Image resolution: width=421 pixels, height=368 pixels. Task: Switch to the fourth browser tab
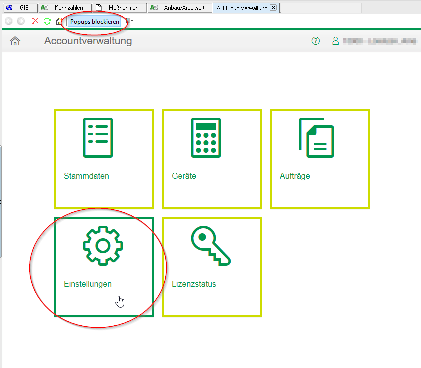tap(180, 7)
